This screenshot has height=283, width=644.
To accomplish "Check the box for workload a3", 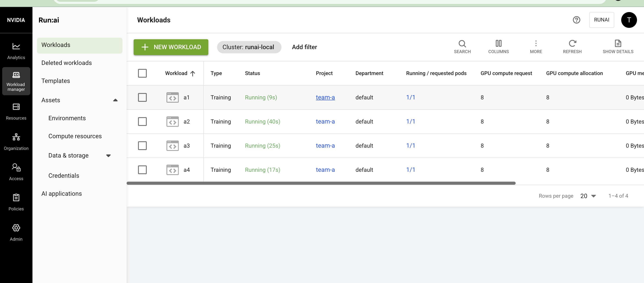I will click(x=142, y=146).
